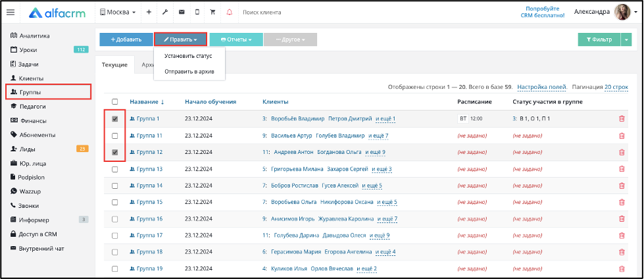Expand the Москва branch dropdown
This screenshot has height=279, width=644.
coord(118,13)
